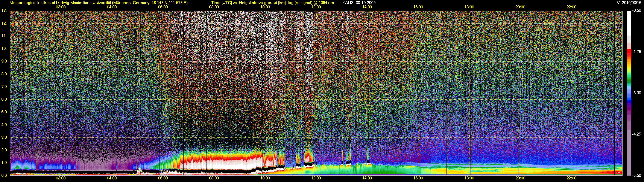This screenshot has height=182, width=644.
Task: Select the 5.0 km height label
Action: tap(4, 112)
